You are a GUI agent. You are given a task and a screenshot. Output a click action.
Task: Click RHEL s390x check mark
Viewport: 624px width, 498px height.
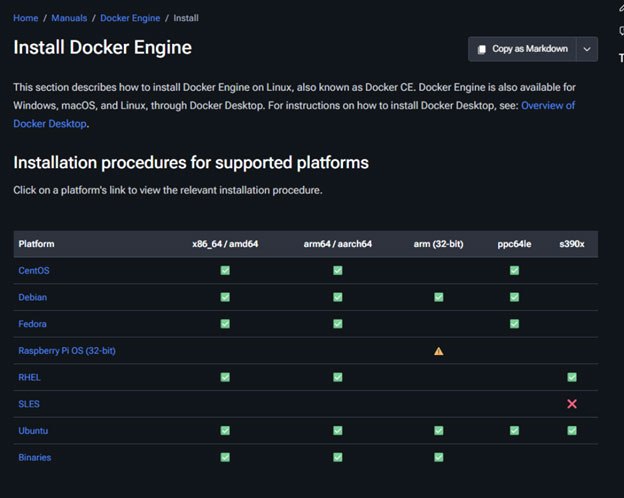pyautogui.click(x=572, y=377)
